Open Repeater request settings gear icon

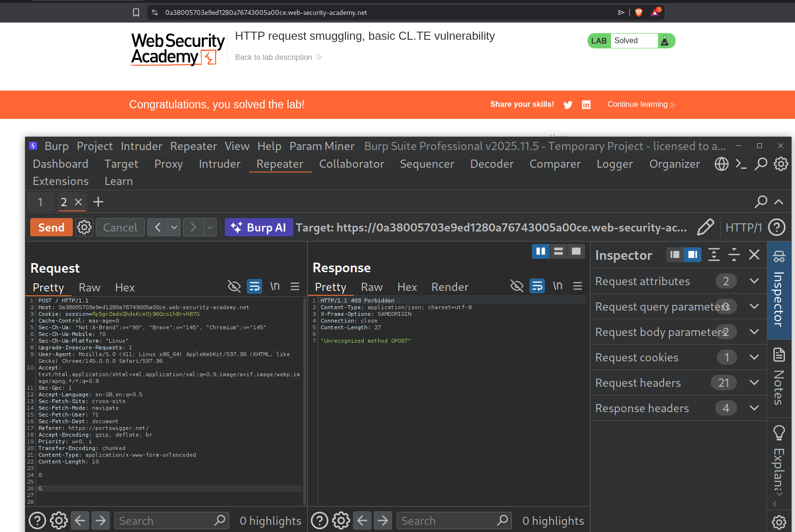tap(84, 228)
